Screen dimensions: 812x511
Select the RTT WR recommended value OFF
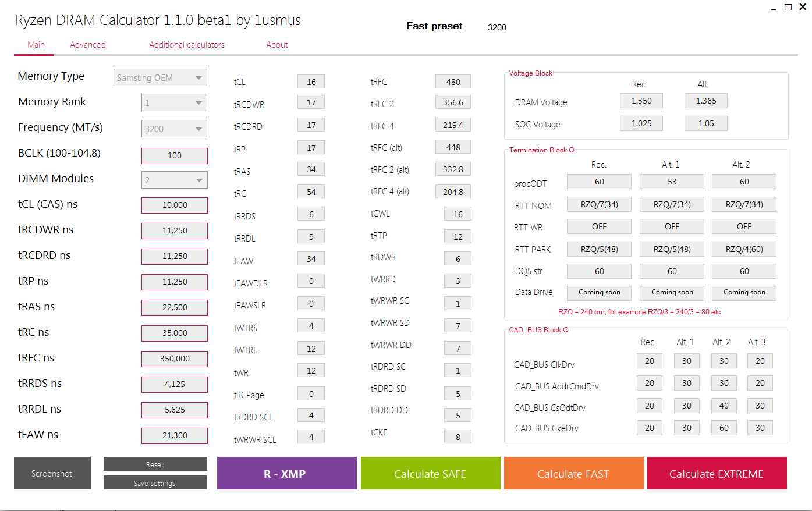(600, 226)
